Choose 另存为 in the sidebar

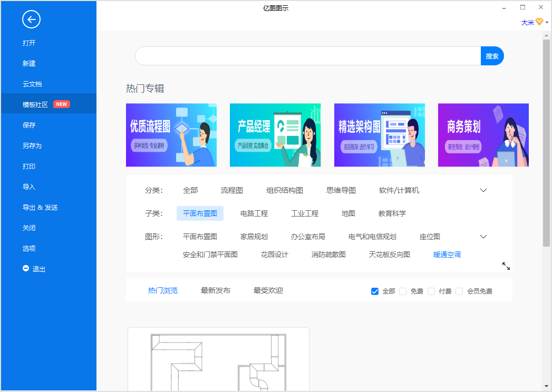point(32,145)
